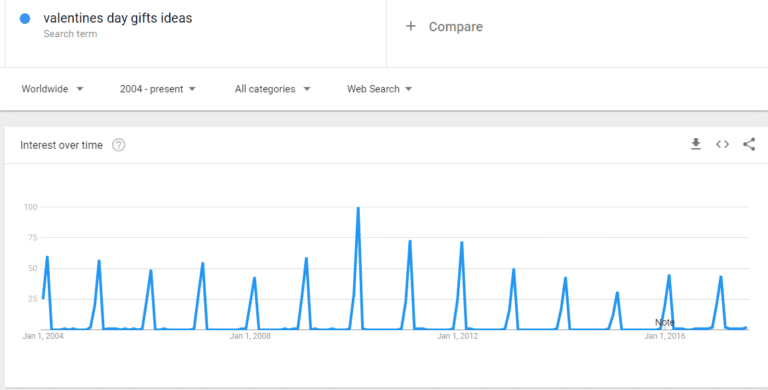
Task: Select the tallest peak reaching 100
Action: click(x=358, y=208)
